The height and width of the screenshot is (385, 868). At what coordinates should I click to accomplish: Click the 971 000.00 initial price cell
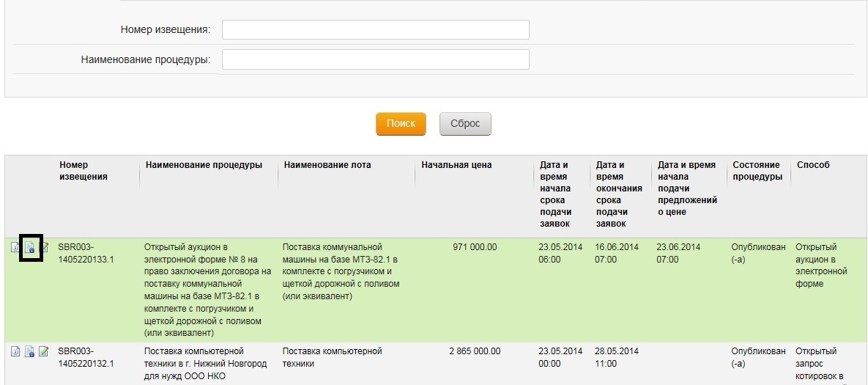click(475, 247)
